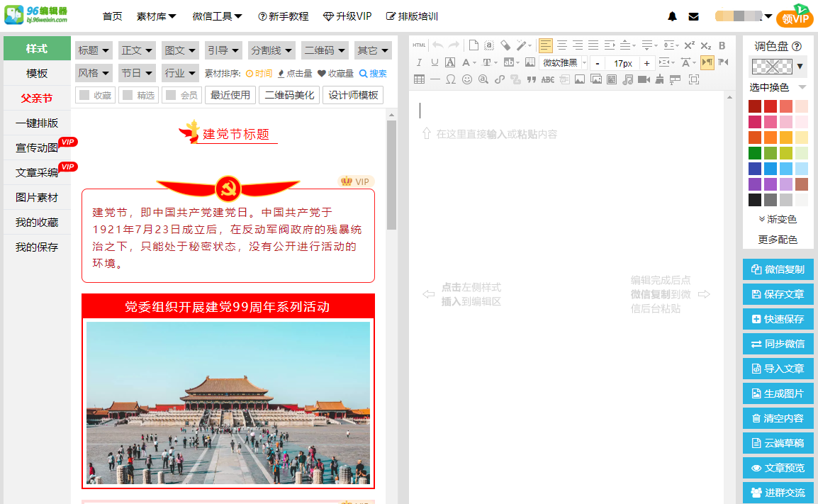Open the 标题 styles dropdown

click(94, 50)
